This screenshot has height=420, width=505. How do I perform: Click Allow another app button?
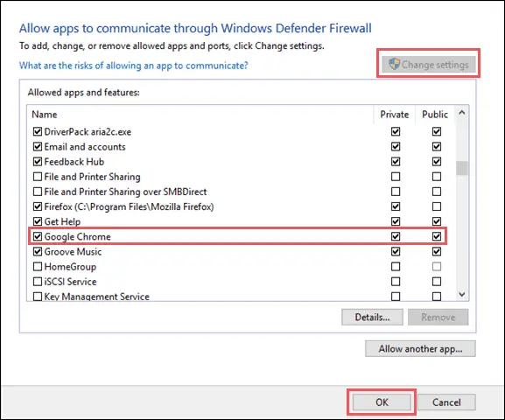tap(420, 349)
